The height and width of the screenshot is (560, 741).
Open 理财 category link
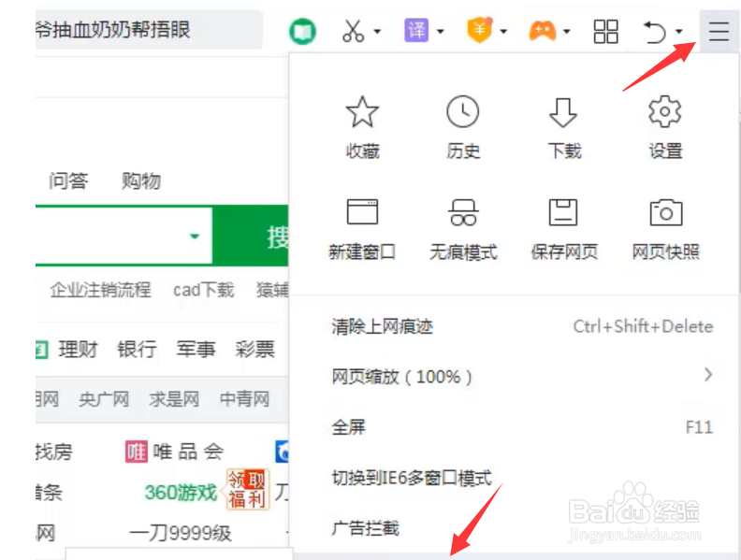coord(78,350)
